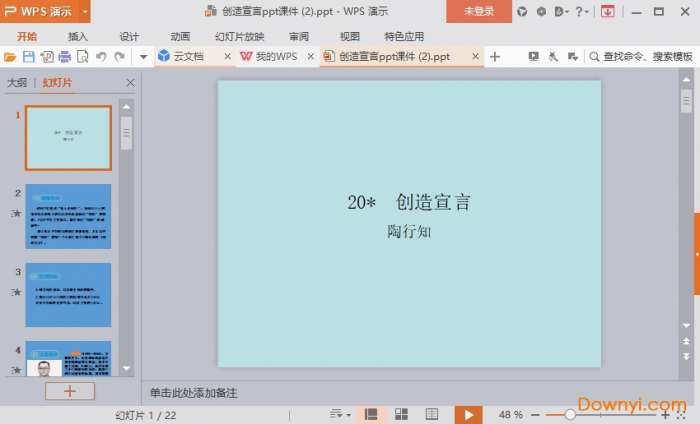Screen dimensions: 700x424
Task: Click the 查找命令、搜索模板 search field
Action: (641, 57)
